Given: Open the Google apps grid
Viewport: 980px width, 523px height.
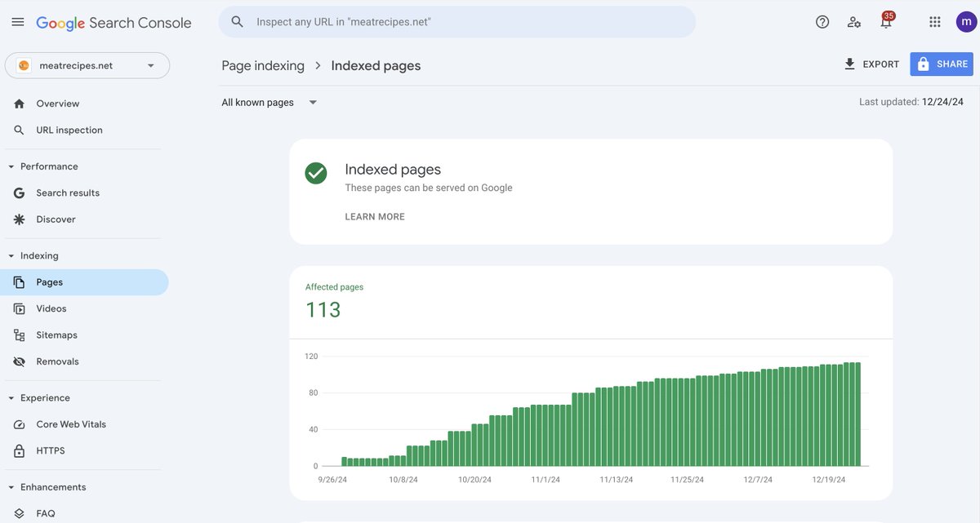Looking at the screenshot, I should (x=934, y=21).
